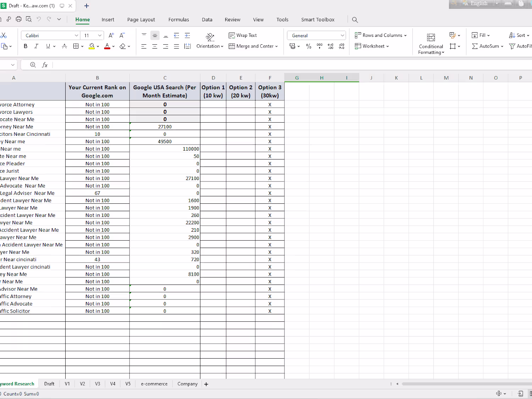532x399 pixels.
Task: Switch to the e-commerce sheet tab
Action: point(154,384)
